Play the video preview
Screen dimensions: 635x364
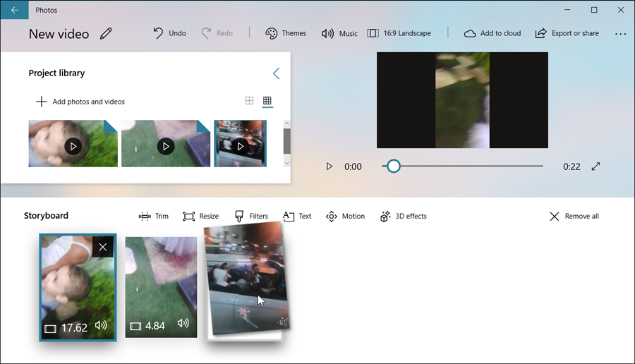[329, 166]
